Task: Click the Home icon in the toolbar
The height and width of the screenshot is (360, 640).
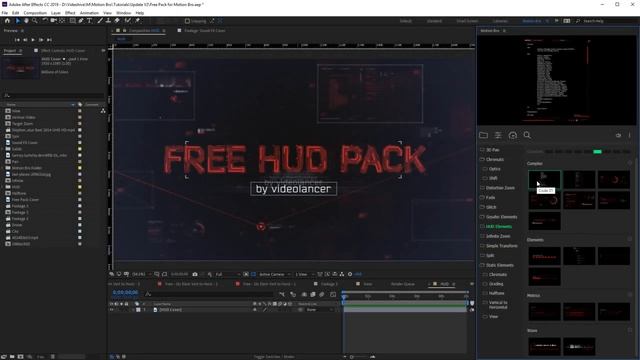Action: 7,20
